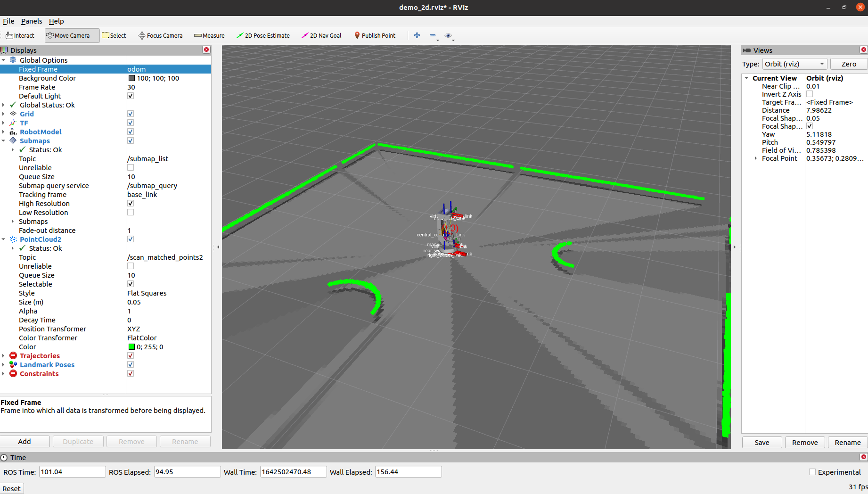Collapse the Submaps display tree
868x494 pixels.
[4, 140]
